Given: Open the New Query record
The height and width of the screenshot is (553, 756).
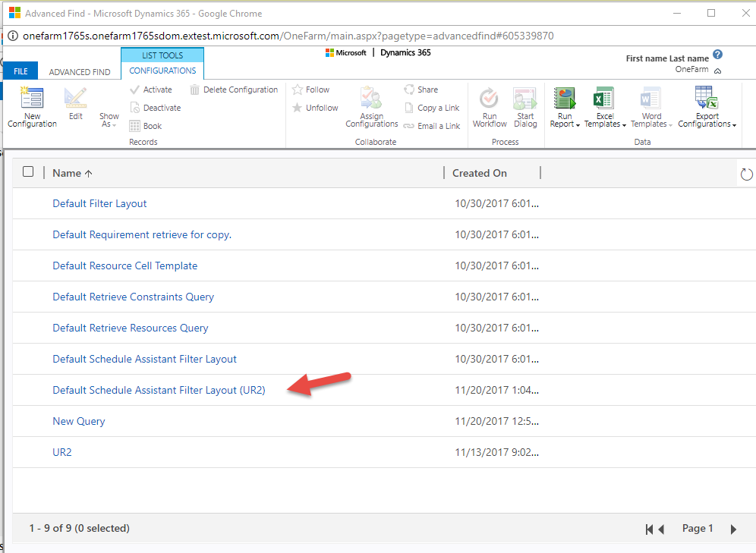Looking at the screenshot, I should point(78,420).
